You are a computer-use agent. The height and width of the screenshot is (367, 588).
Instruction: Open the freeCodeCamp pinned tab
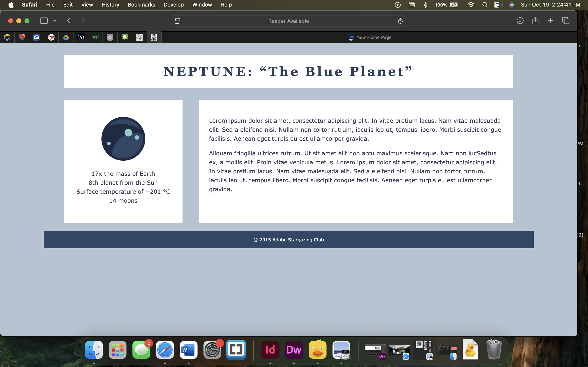point(81,37)
